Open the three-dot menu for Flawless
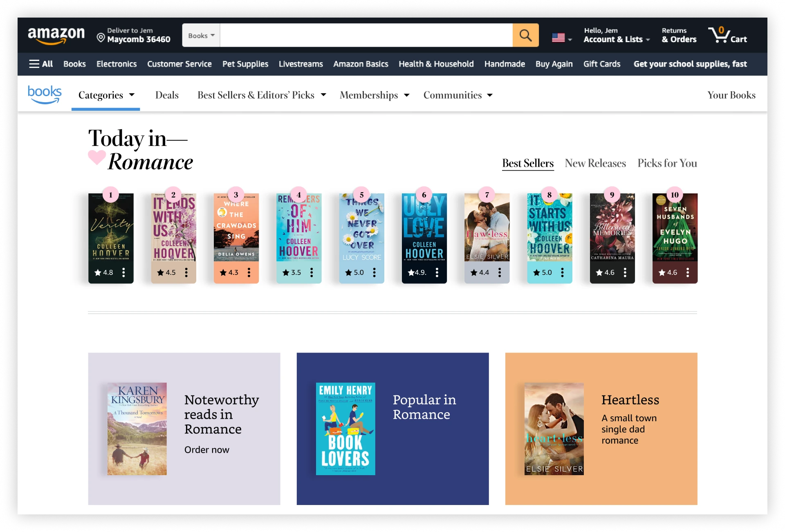 click(499, 272)
